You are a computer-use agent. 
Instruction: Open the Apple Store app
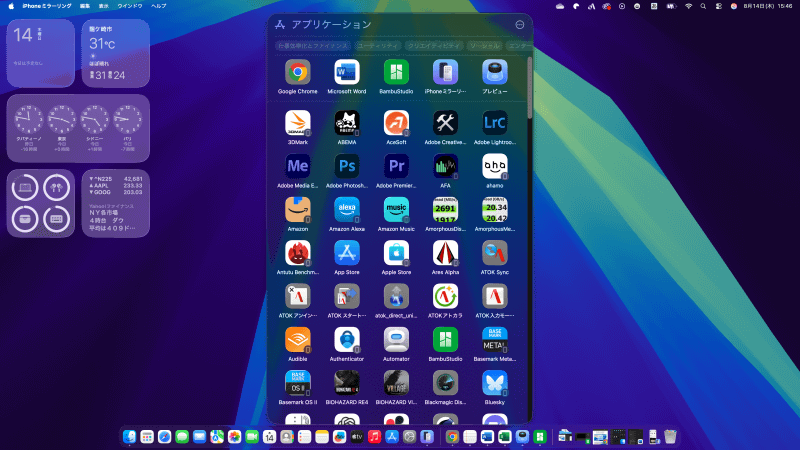[396, 253]
